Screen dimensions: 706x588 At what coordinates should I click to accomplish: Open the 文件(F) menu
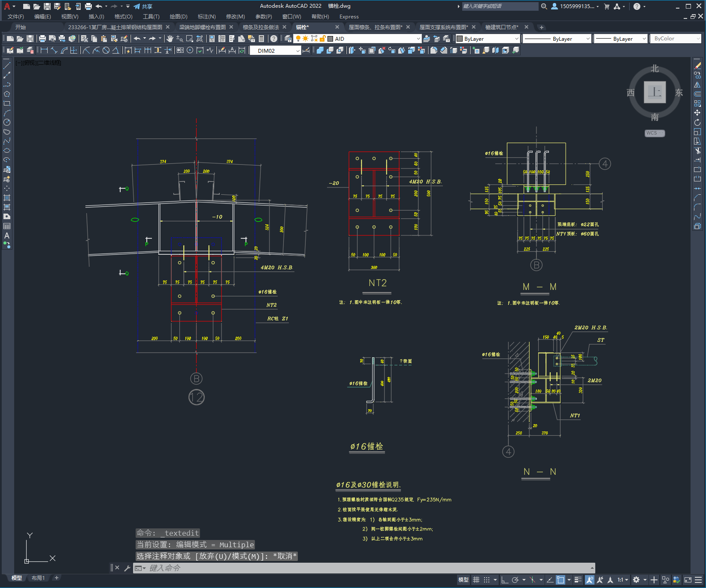tap(16, 17)
